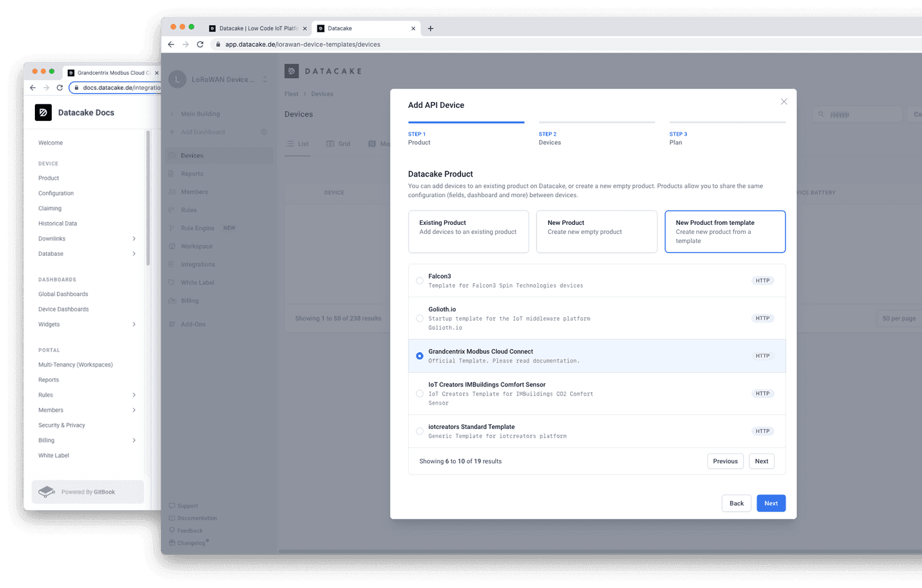Expand Rules in the Docs sidebar
This screenshot has width=922, height=588.
click(x=134, y=395)
